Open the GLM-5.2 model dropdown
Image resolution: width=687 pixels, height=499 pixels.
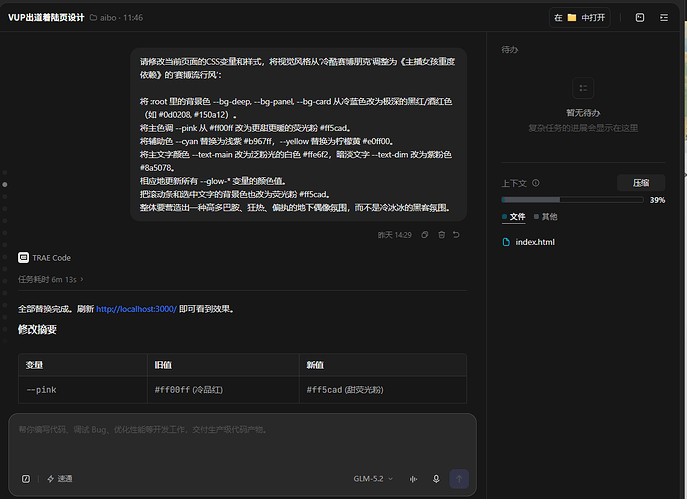373,479
